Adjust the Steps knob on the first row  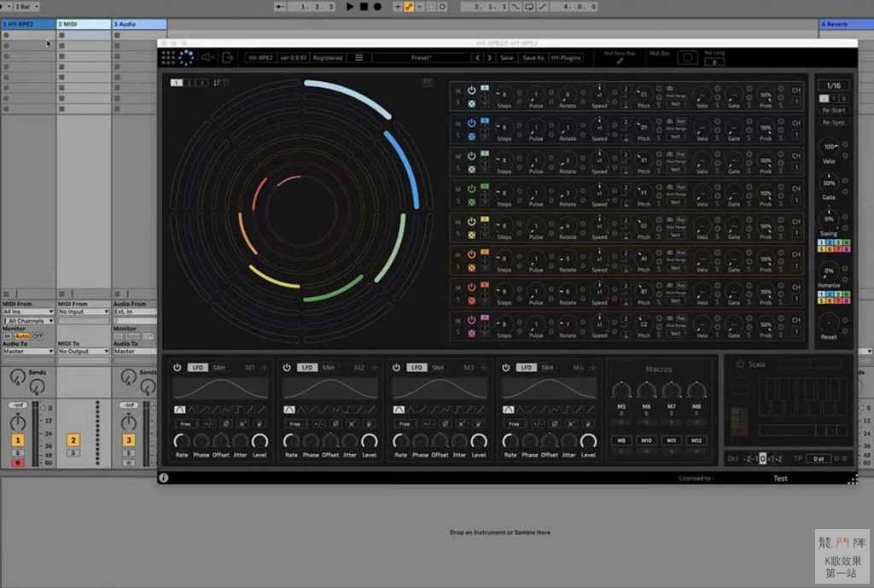[504, 95]
